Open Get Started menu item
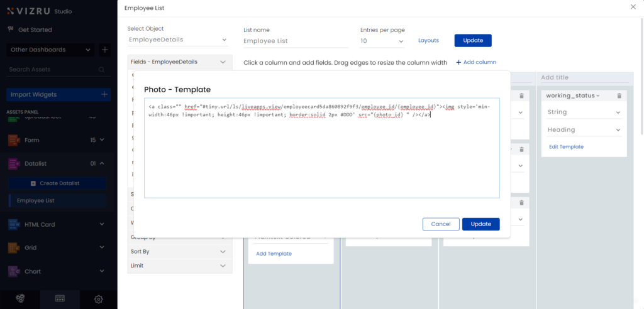The width and height of the screenshot is (644, 309). pos(35,30)
